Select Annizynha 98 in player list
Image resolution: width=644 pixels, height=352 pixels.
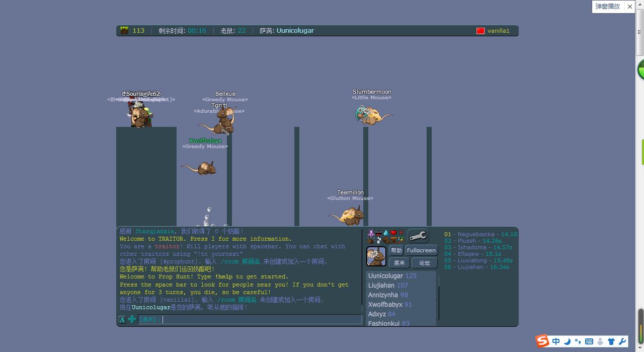(401, 295)
